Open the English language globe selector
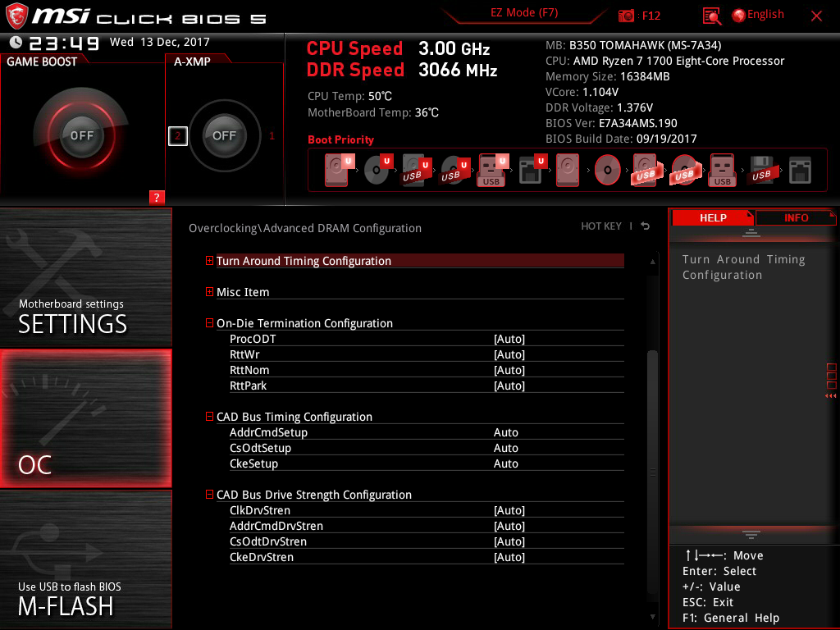This screenshot has height=630, width=840. [758, 15]
